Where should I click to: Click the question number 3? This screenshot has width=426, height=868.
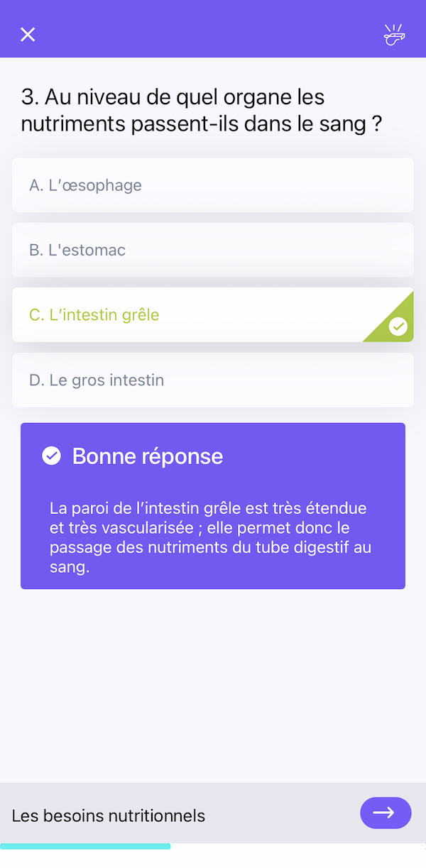pos(28,97)
